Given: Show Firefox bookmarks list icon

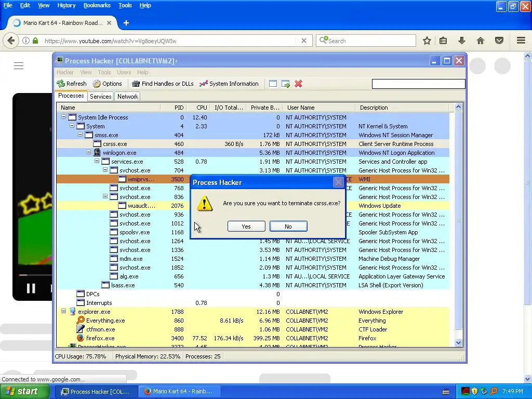Looking at the screenshot, I should click(x=443, y=41).
